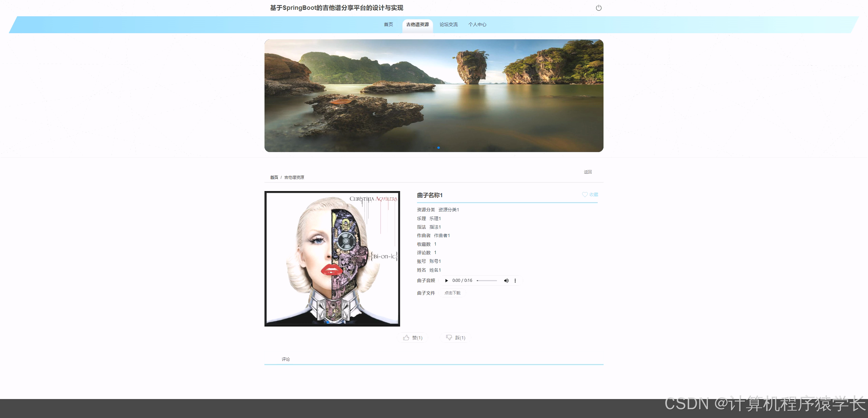Open the 论坛交流 tab
868x418 pixels.
[x=449, y=24]
